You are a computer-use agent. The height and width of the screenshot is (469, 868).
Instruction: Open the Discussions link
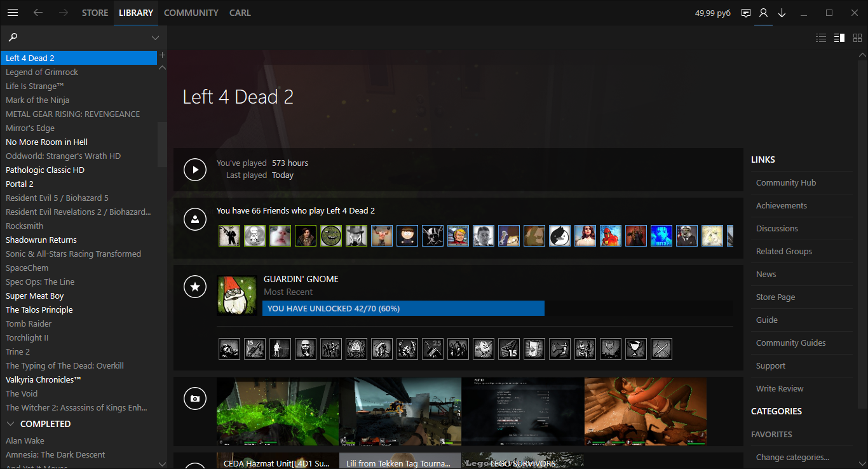pos(777,229)
